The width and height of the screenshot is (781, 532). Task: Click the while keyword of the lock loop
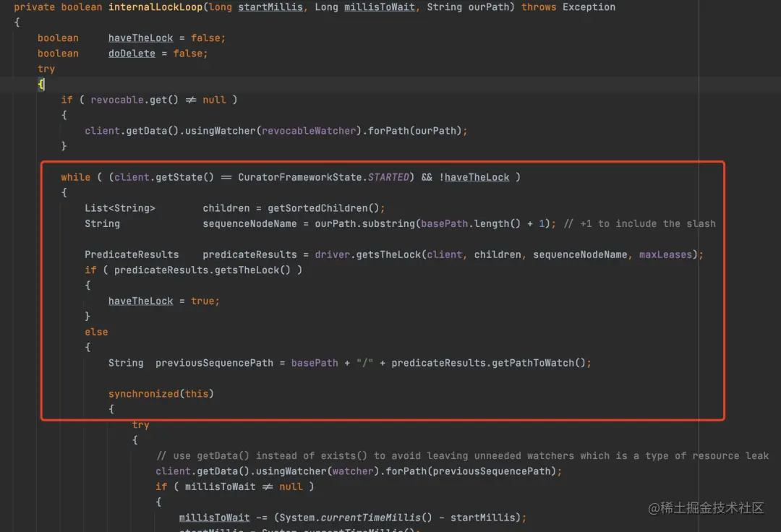coord(75,177)
